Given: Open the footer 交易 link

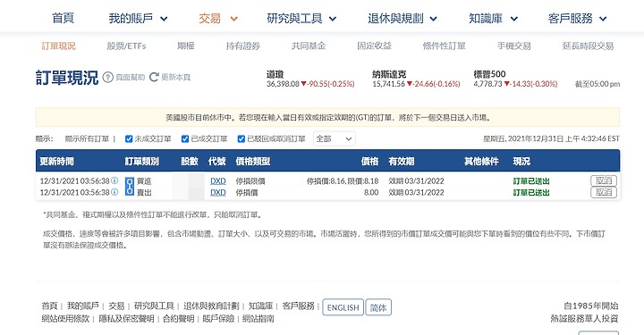Looking at the screenshot, I should (116, 306).
